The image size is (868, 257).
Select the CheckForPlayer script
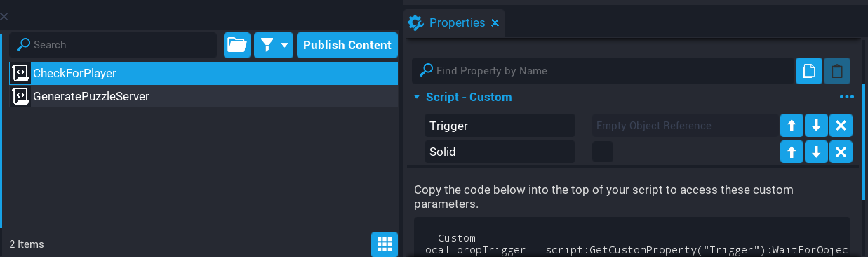click(x=203, y=73)
